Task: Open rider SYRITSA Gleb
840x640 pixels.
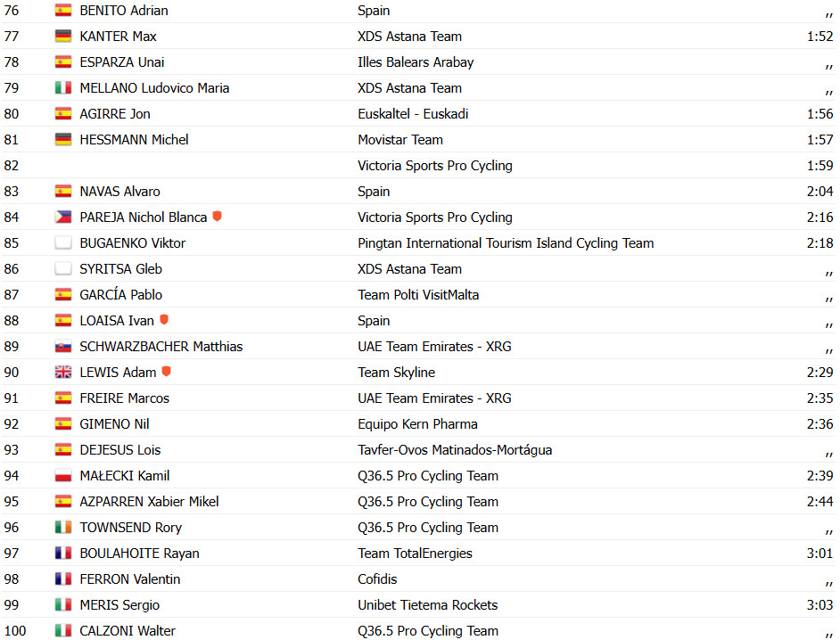Action: pos(120,268)
